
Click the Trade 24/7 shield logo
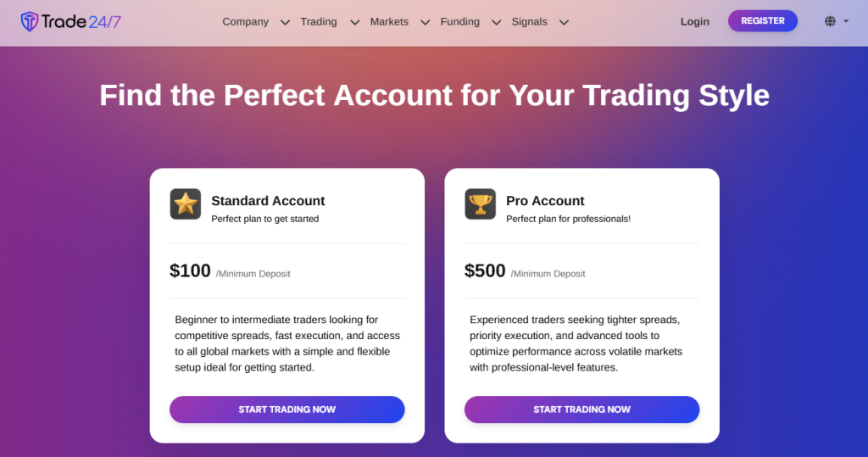click(x=30, y=22)
